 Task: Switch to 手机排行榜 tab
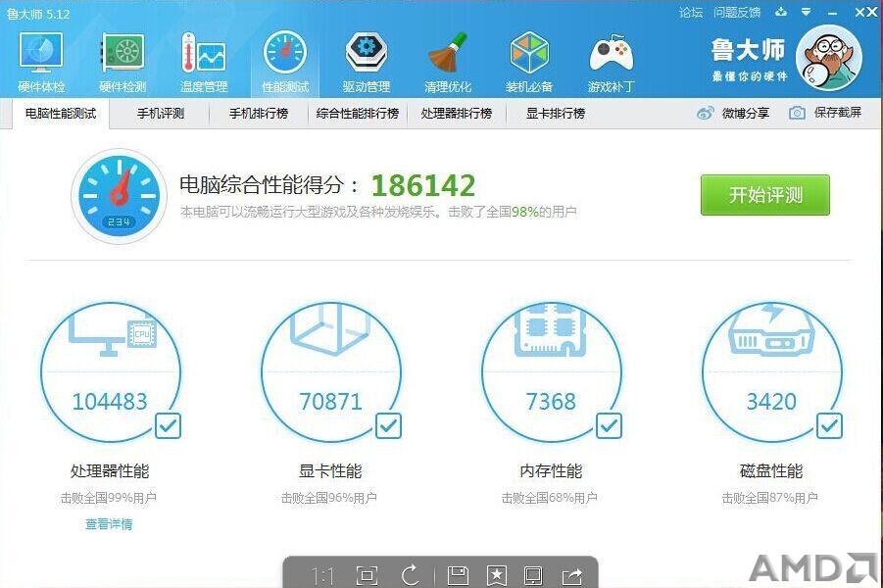tap(259, 114)
